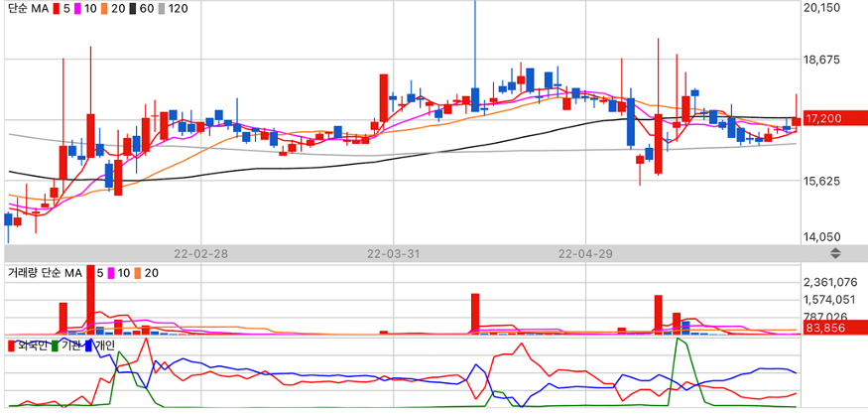Click the 22-04-29 date marker

(x=585, y=254)
